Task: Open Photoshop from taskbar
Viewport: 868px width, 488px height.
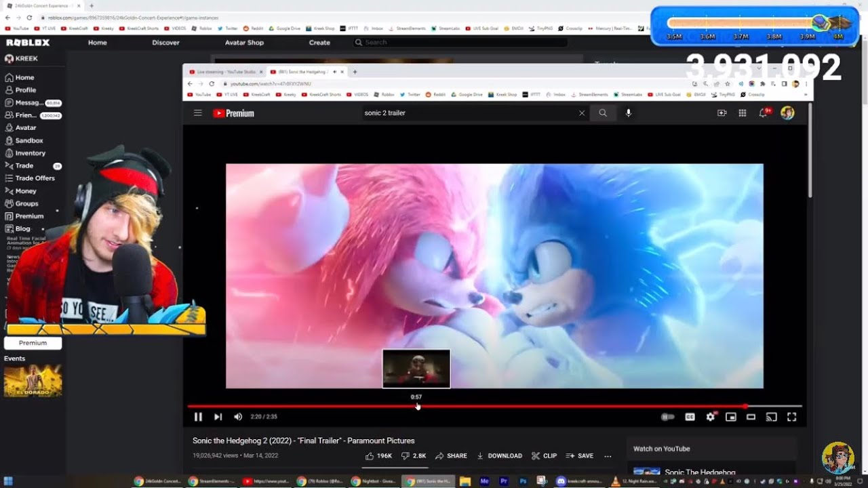Action: pos(523,481)
